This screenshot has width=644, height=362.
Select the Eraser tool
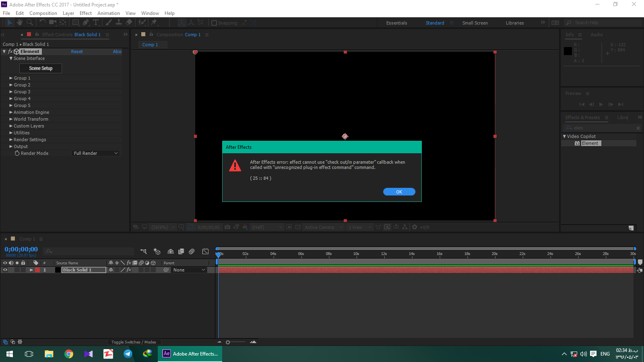pyautogui.click(x=129, y=23)
